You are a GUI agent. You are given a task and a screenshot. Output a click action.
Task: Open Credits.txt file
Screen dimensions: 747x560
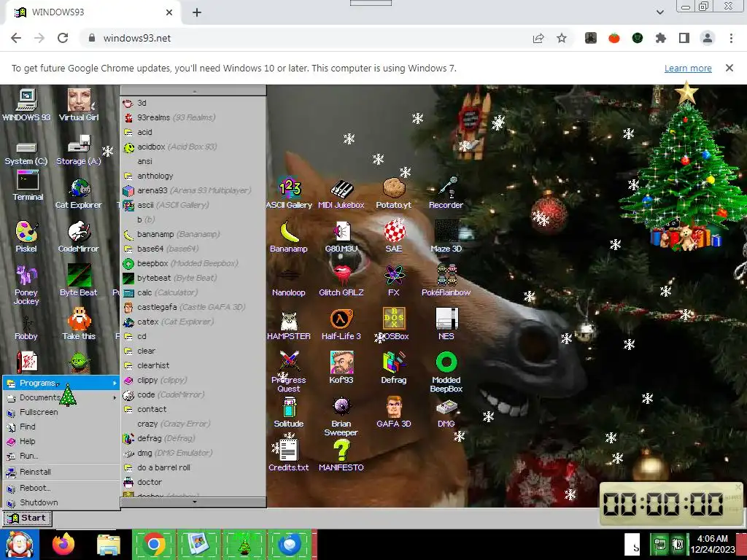tap(289, 456)
